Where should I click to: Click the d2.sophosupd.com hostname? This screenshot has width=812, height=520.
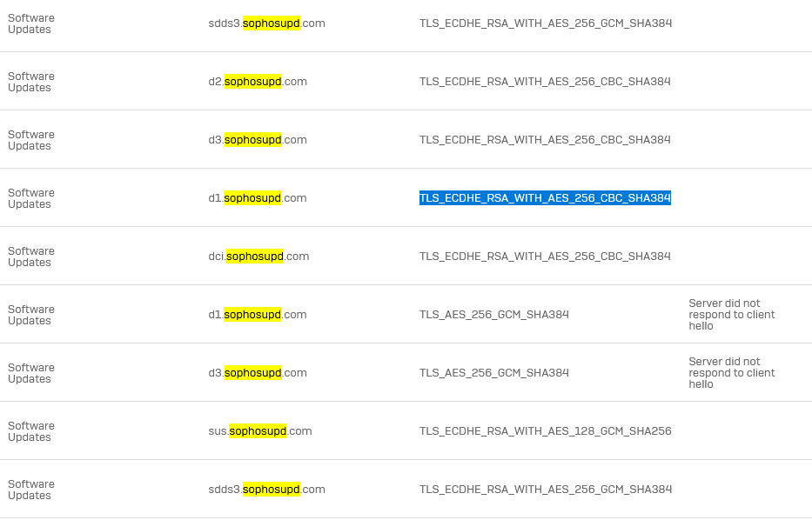click(258, 82)
